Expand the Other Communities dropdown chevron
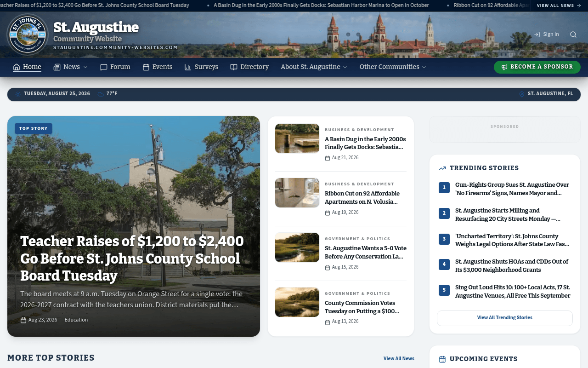 424,67
